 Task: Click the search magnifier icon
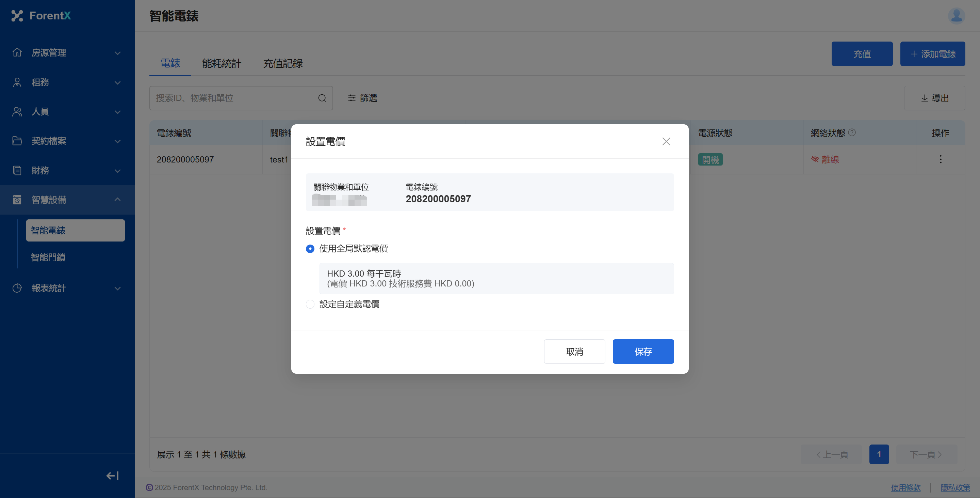(322, 98)
